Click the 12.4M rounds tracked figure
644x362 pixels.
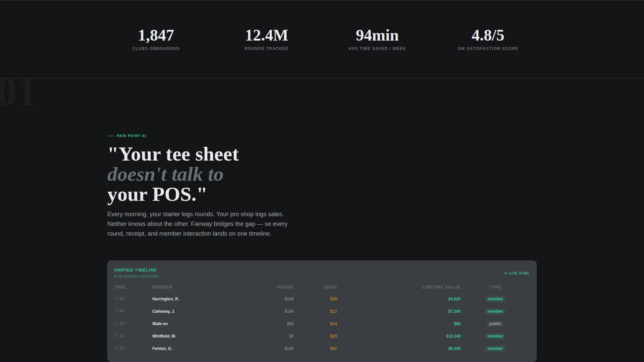[267, 36]
